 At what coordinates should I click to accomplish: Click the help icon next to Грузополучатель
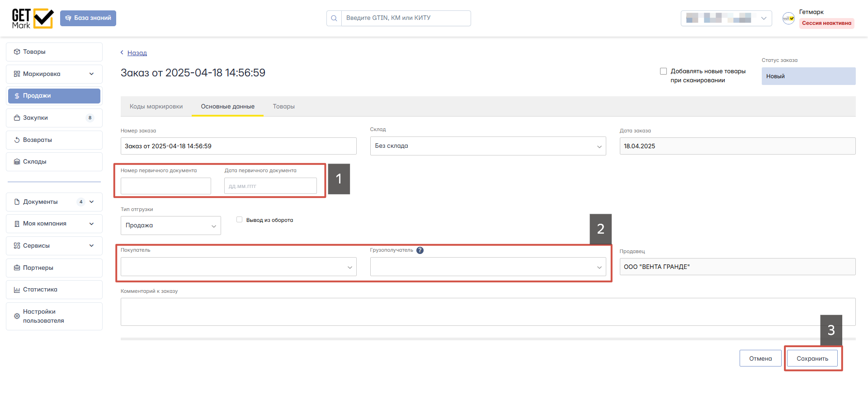tap(420, 250)
